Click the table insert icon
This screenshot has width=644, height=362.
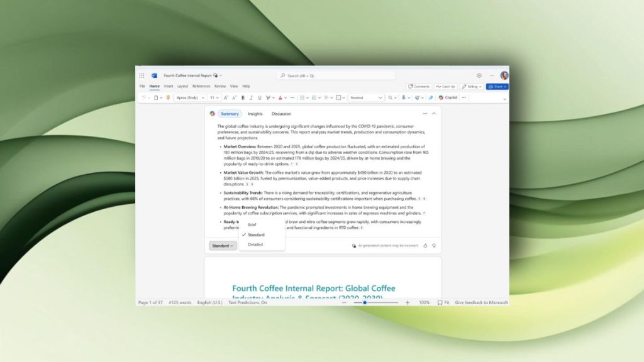coord(338,97)
